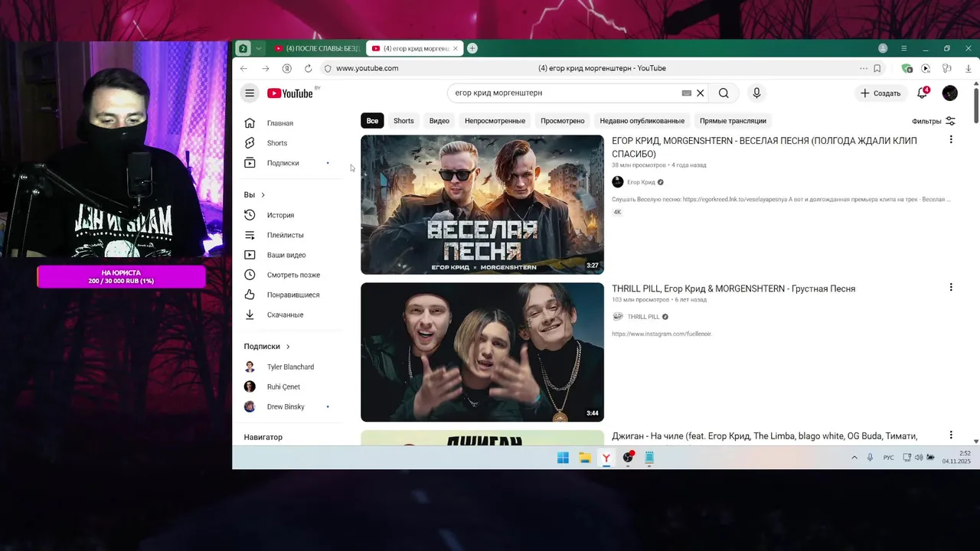Open the THRILL PILL channel link

643,317
